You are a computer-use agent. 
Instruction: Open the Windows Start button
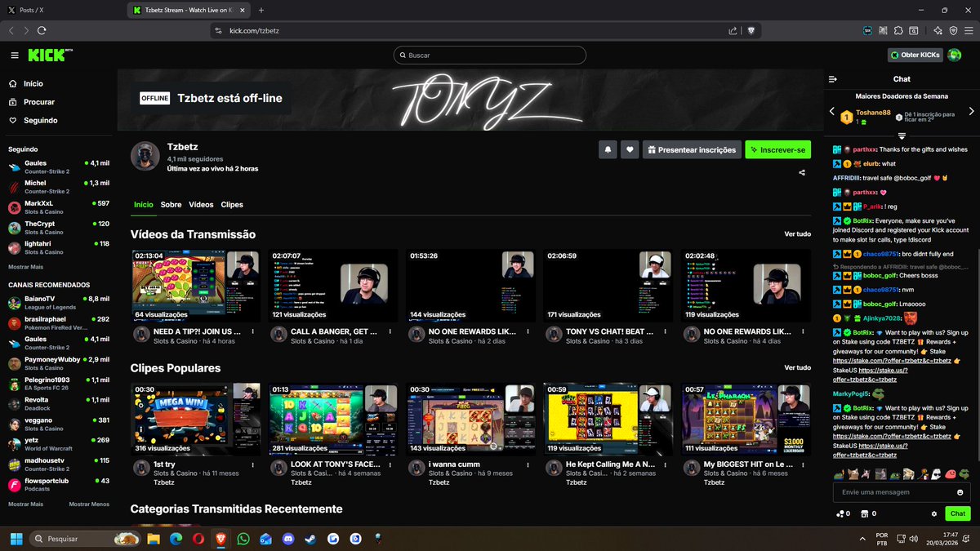tap(15, 539)
